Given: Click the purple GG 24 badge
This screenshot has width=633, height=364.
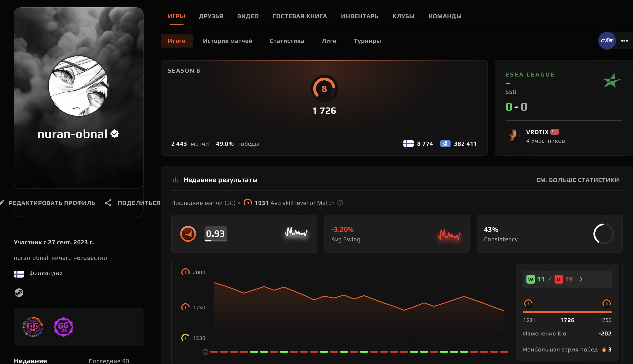Looking at the screenshot, I should coord(64,327).
